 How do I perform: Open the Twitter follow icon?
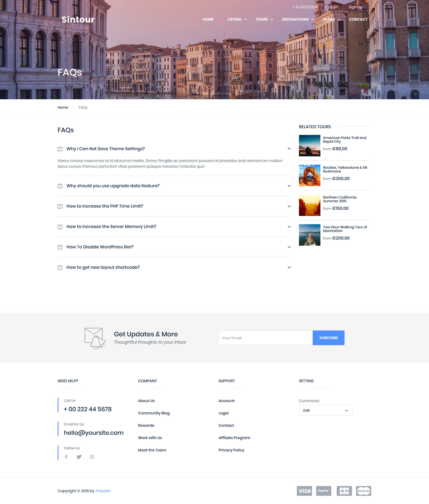(79, 457)
